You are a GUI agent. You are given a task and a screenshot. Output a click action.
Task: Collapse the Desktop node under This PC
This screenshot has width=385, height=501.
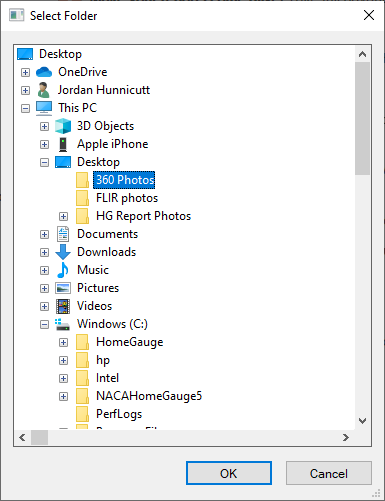44,162
